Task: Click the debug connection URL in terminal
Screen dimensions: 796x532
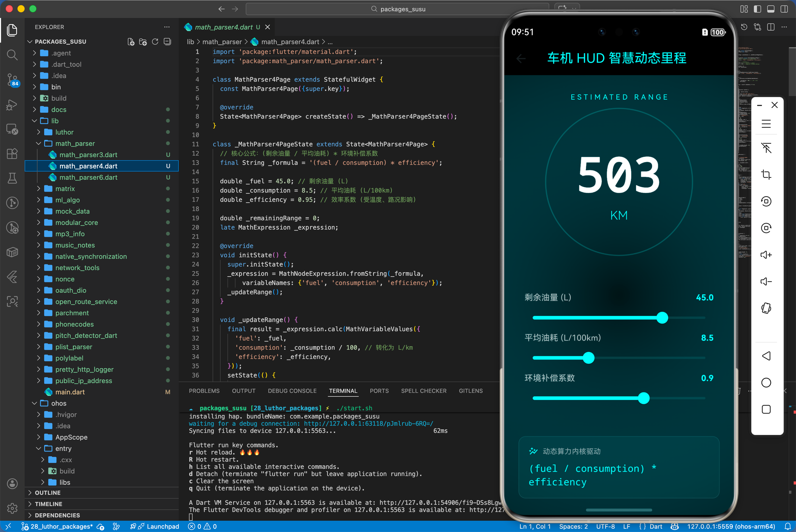Action: click(x=368, y=423)
